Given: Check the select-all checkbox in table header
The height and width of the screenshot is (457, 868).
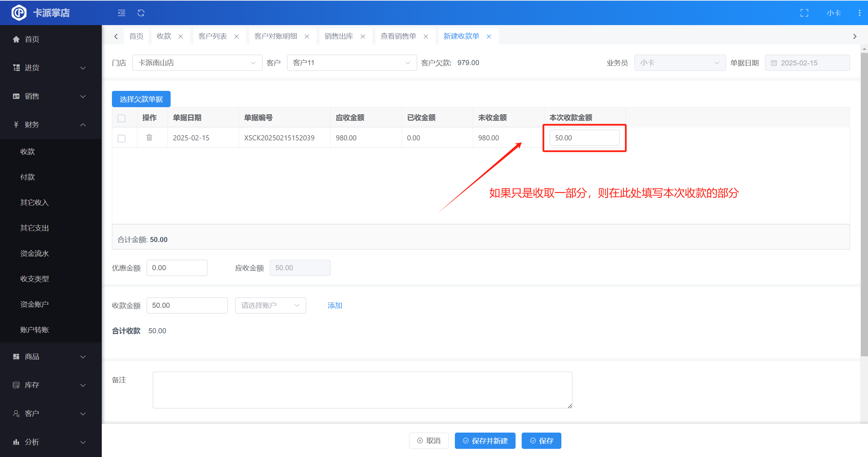Looking at the screenshot, I should coord(121,118).
